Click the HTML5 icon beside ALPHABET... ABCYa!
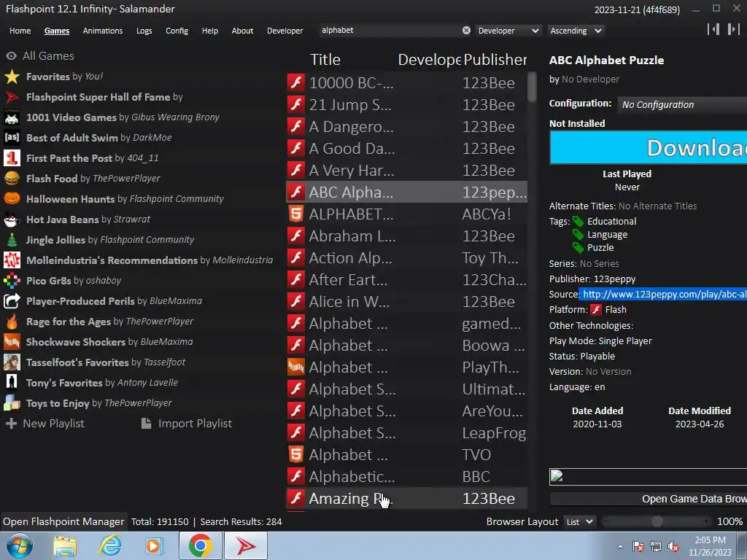 [x=296, y=214]
